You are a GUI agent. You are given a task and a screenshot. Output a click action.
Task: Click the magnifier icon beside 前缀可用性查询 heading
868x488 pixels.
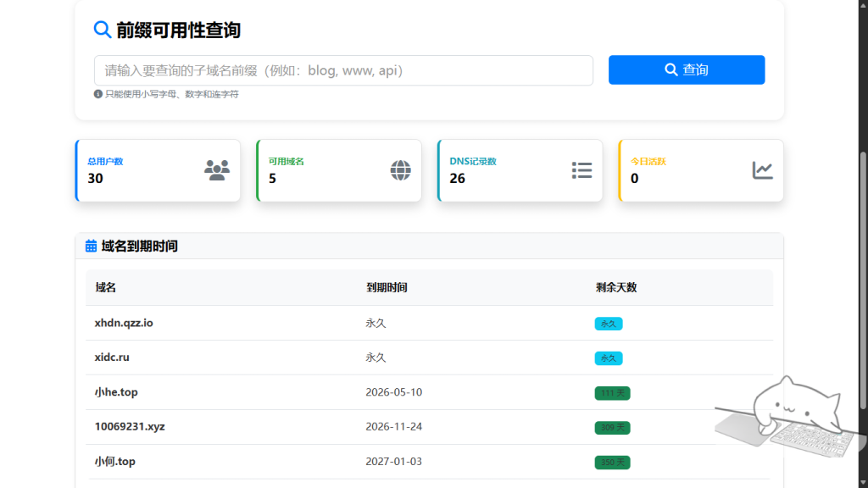tap(103, 30)
